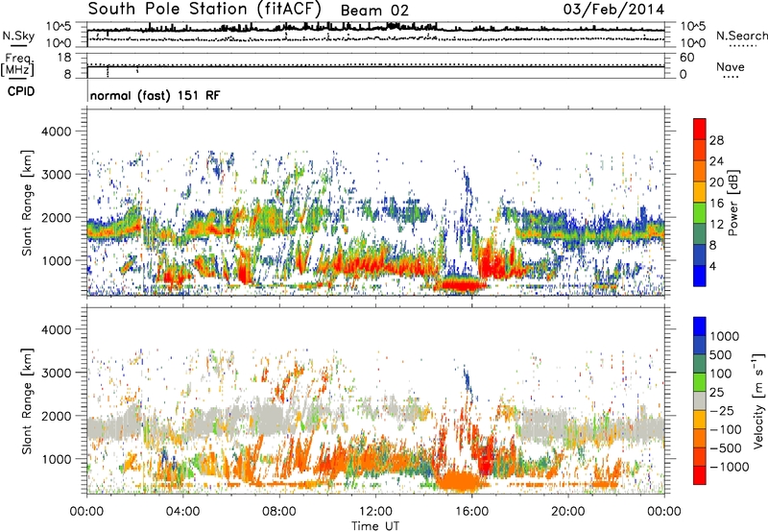Click the 'Nave' legend label
The width and height of the screenshot is (768, 532).
coord(730,66)
